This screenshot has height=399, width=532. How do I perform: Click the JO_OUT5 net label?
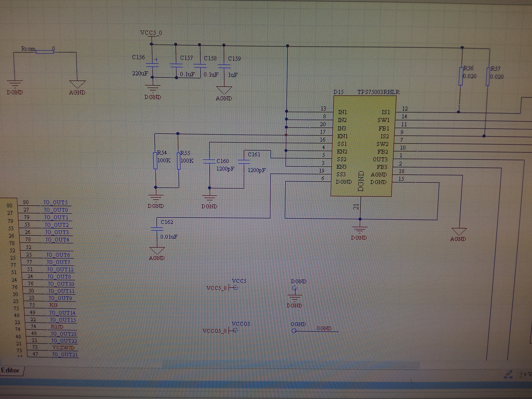coord(56,202)
